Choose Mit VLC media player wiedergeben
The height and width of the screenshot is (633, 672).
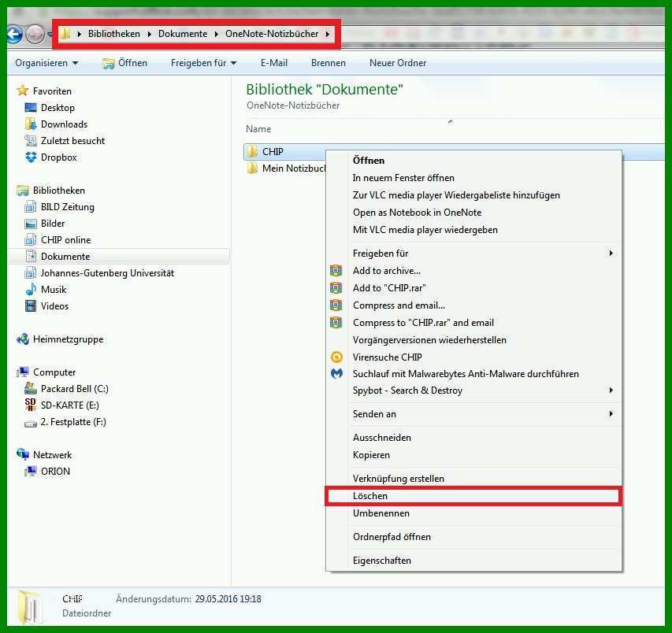473,230
